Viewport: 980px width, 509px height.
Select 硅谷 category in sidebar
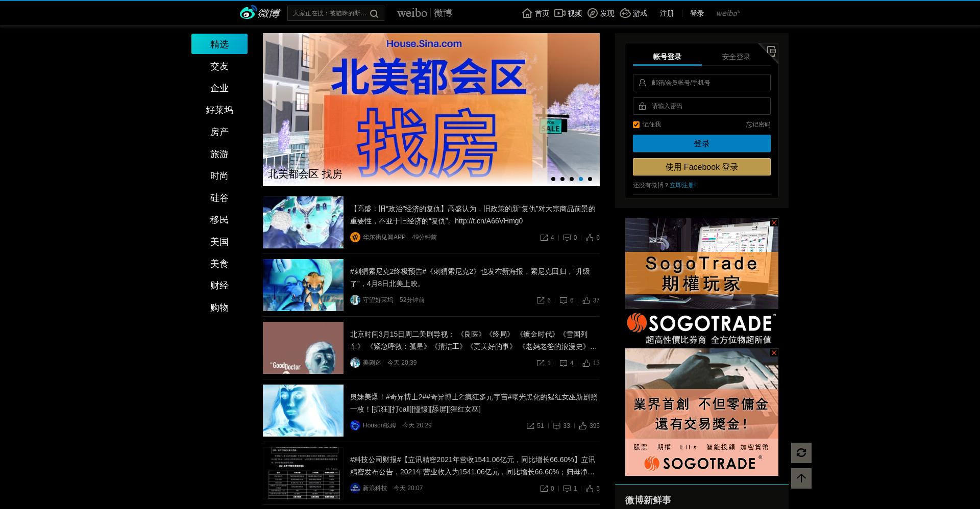[219, 198]
